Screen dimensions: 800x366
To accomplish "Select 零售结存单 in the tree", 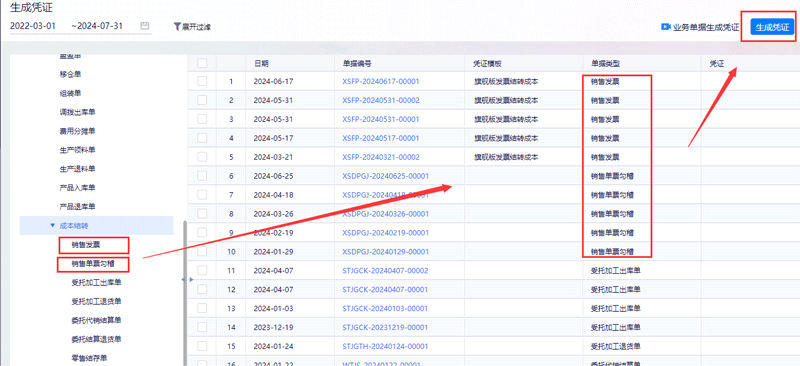I will coord(89,358).
